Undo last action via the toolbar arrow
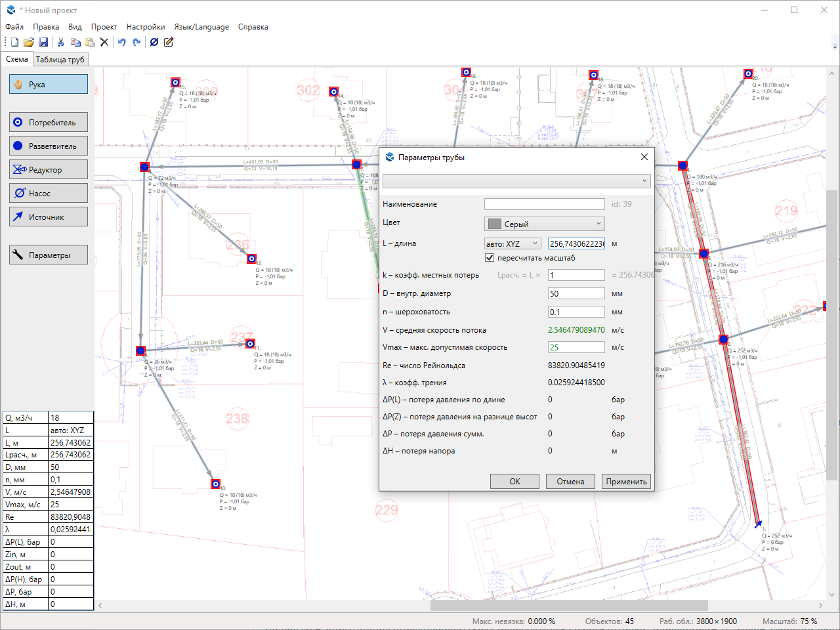This screenshot has height=630, width=840. pos(121,42)
